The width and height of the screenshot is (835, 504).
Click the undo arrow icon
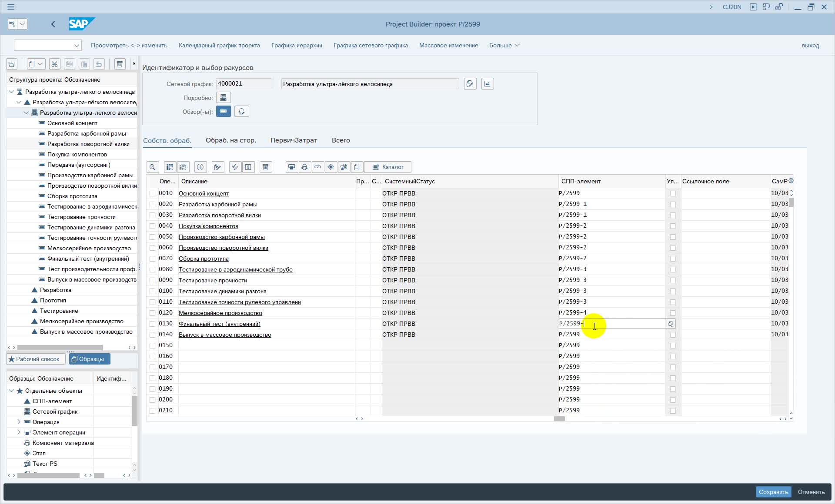pos(99,64)
